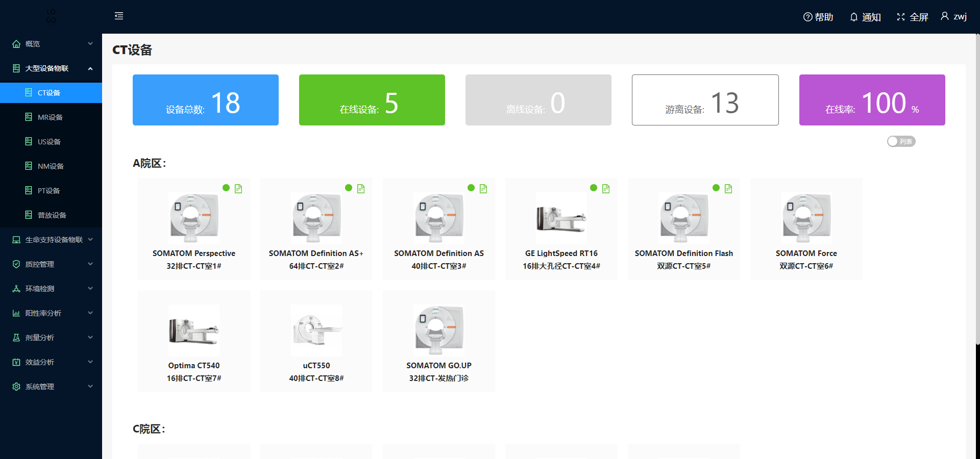Select the CT设备 menu item
Viewport: 980px width, 459px height.
pyautogui.click(x=51, y=93)
